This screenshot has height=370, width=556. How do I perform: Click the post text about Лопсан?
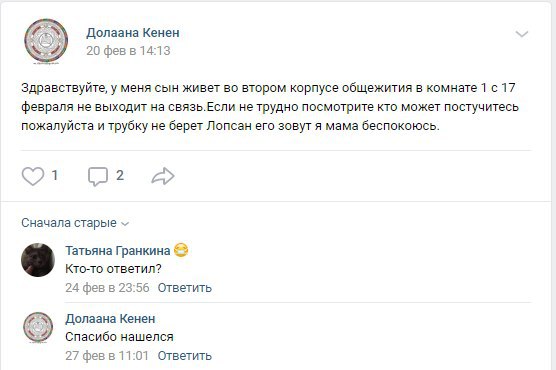(x=269, y=106)
